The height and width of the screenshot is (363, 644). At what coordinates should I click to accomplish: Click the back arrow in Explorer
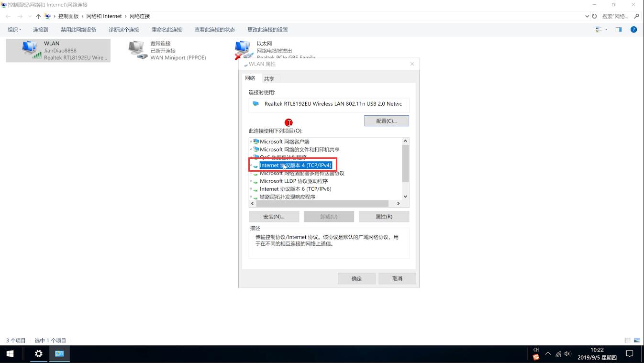coord(8,16)
